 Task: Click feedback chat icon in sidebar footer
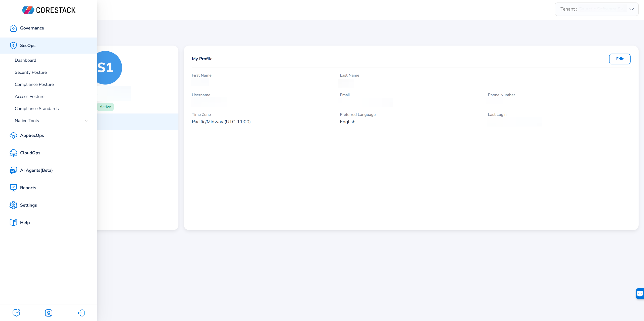click(16, 313)
